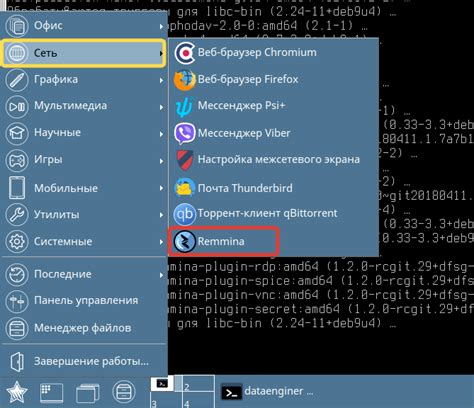
Task: Click the Офис category icon
Action: pos(17,26)
